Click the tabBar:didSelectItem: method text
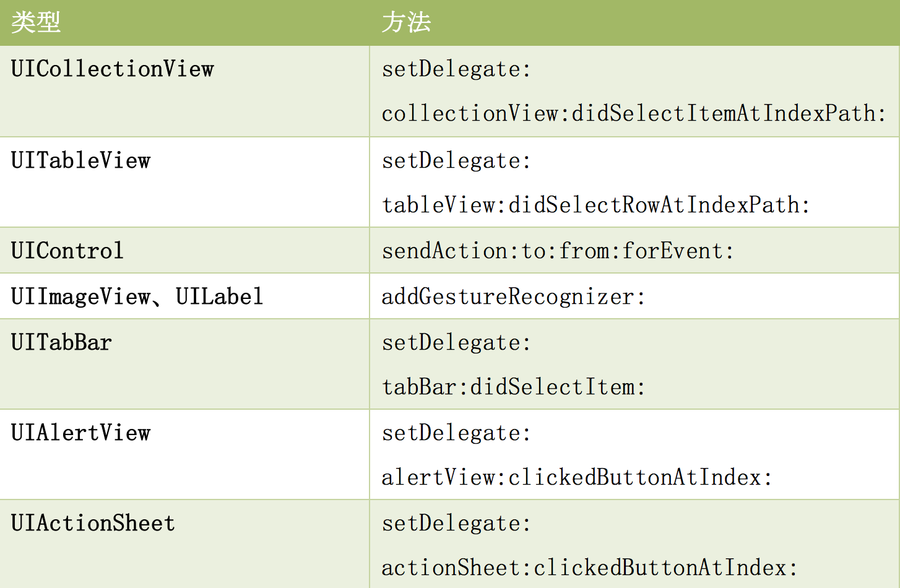Image resolution: width=900 pixels, height=588 pixels. (x=513, y=387)
